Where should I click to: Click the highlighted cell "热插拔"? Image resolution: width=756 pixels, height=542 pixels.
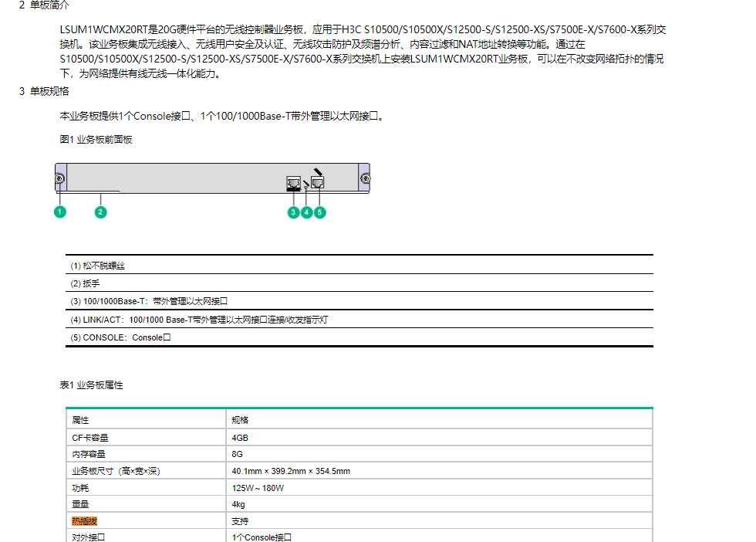click(146, 521)
